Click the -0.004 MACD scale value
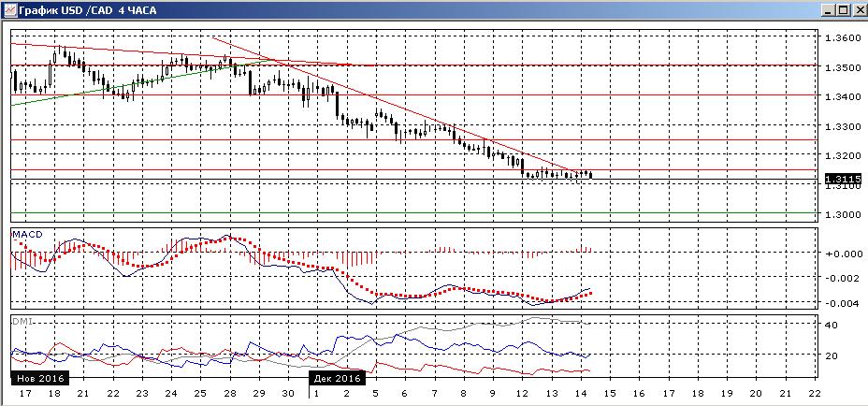This screenshot has width=868, height=406. 840,303
